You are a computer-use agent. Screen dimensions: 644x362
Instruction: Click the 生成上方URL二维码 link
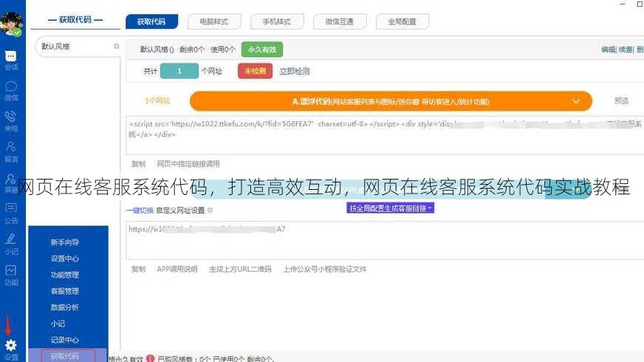240,269
